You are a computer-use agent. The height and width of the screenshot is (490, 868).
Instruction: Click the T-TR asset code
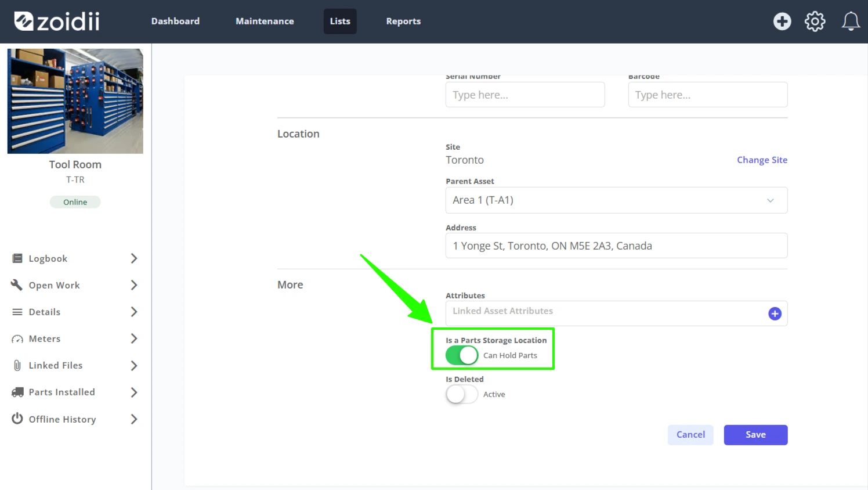click(x=75, y=180)
